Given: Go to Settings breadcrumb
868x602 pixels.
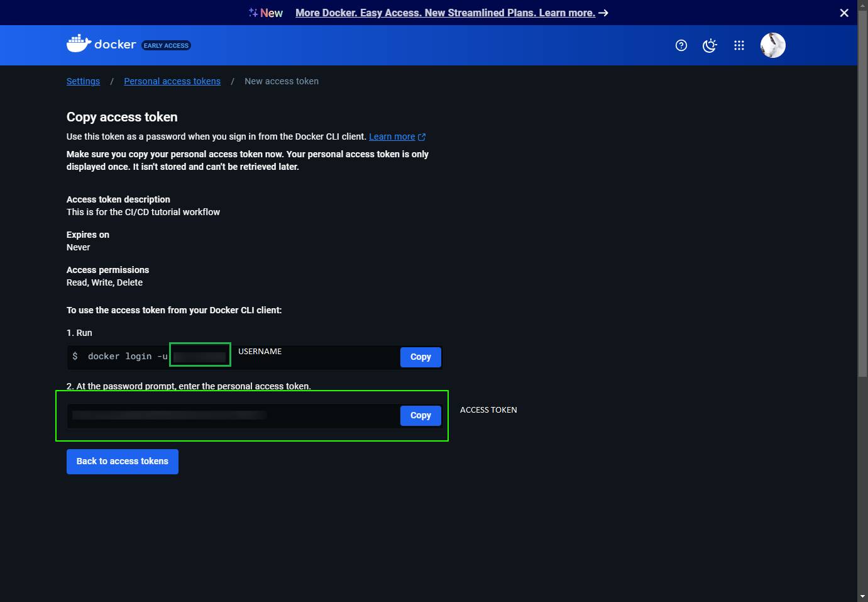Looking at the screenshot, I should click(83, 81).
